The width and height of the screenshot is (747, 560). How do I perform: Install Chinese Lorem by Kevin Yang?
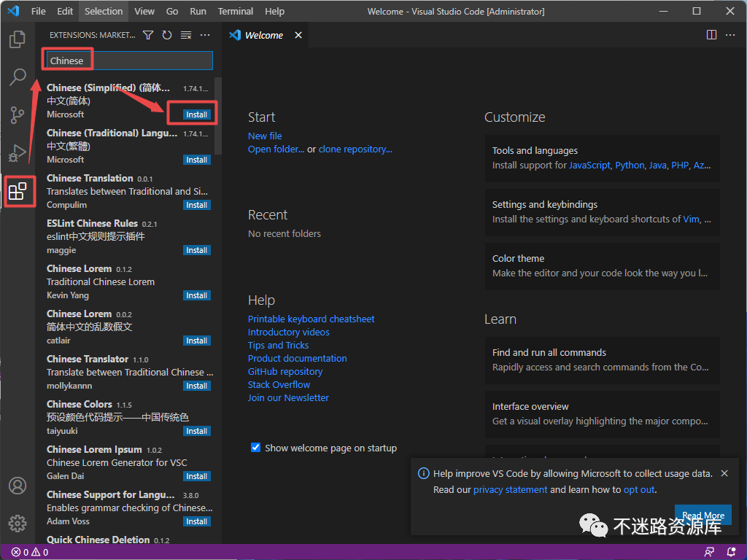(197, 296)
